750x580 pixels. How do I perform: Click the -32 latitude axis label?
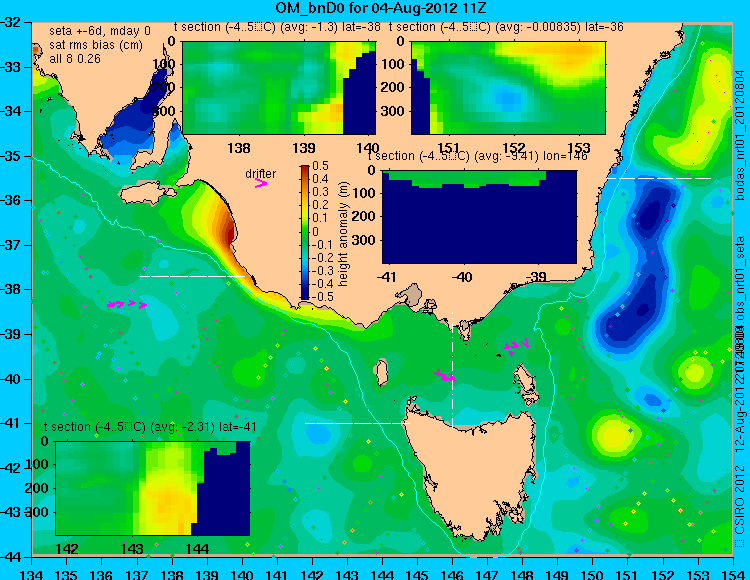pos(11,22)
